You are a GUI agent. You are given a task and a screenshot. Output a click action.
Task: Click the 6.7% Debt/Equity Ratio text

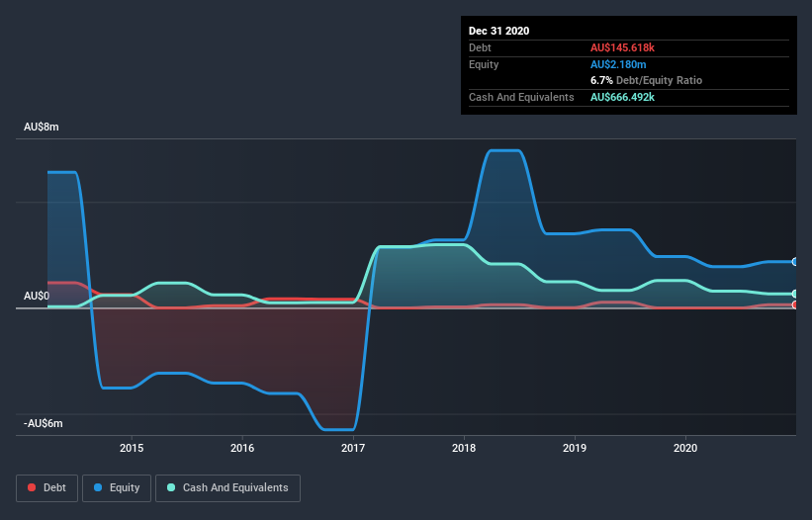pyautogui.click(x=646, y=81)
